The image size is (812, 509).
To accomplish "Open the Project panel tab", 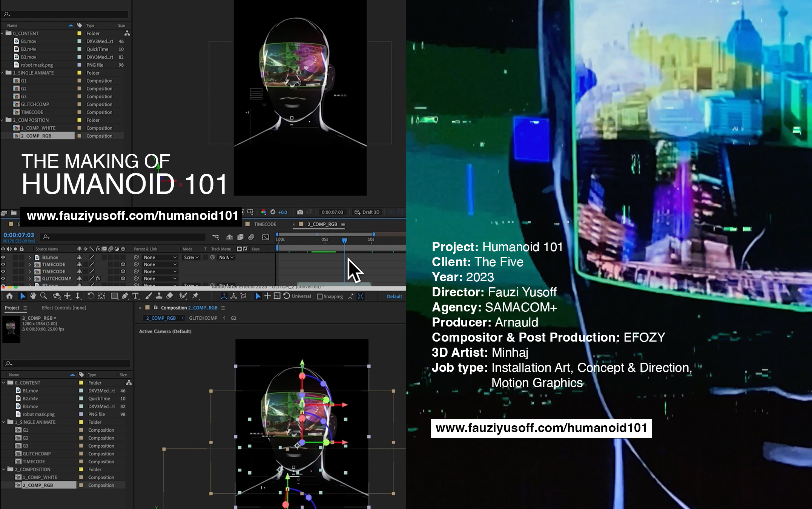I will coord(12,308).
